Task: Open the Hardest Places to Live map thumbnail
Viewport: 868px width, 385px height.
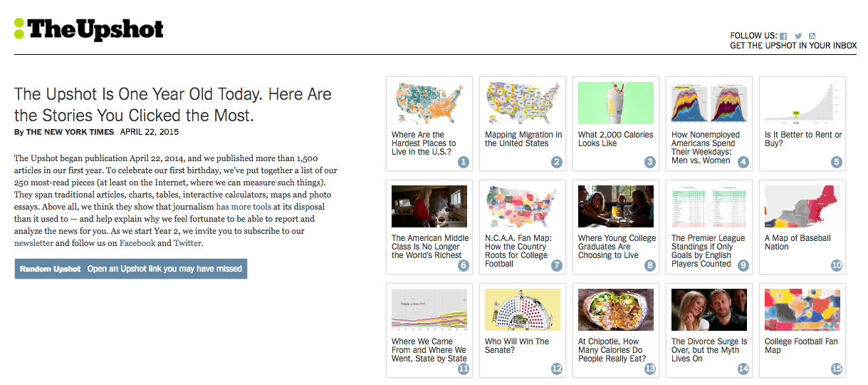Action: [x=429, y=103]
